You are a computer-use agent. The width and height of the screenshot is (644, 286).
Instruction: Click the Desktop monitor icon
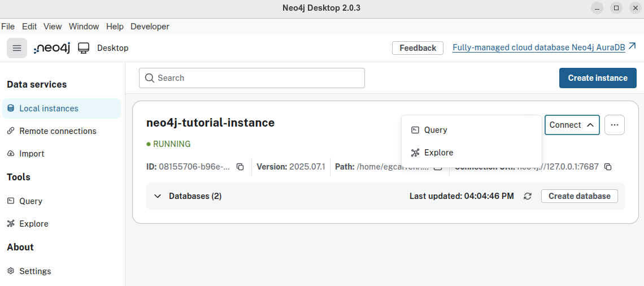[84, 48]
